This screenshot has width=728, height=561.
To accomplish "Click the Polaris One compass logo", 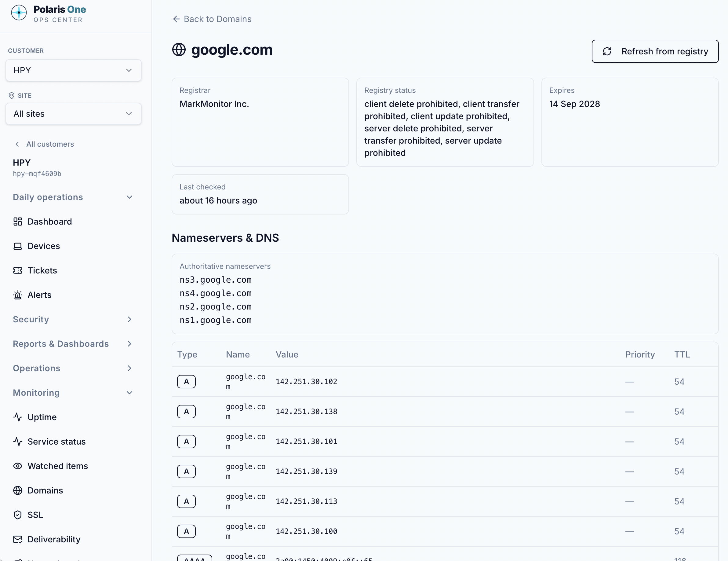I will click(x=19, y=13).
